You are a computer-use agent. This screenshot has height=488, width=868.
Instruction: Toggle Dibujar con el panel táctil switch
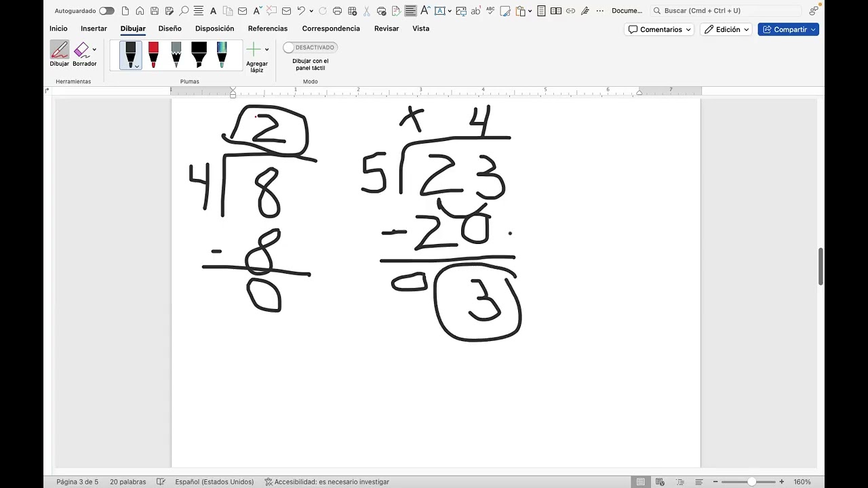coord(310,47)
